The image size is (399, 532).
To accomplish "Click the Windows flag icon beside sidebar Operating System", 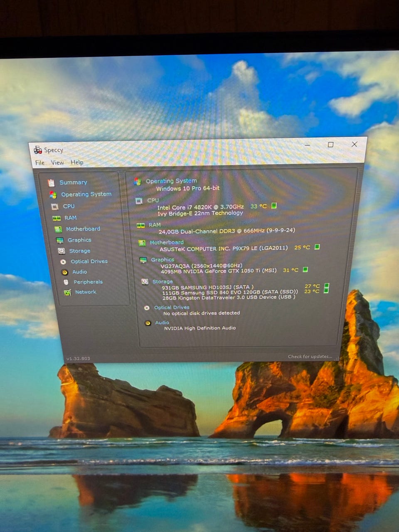I will pyautogui.click(x=53, y=195).
